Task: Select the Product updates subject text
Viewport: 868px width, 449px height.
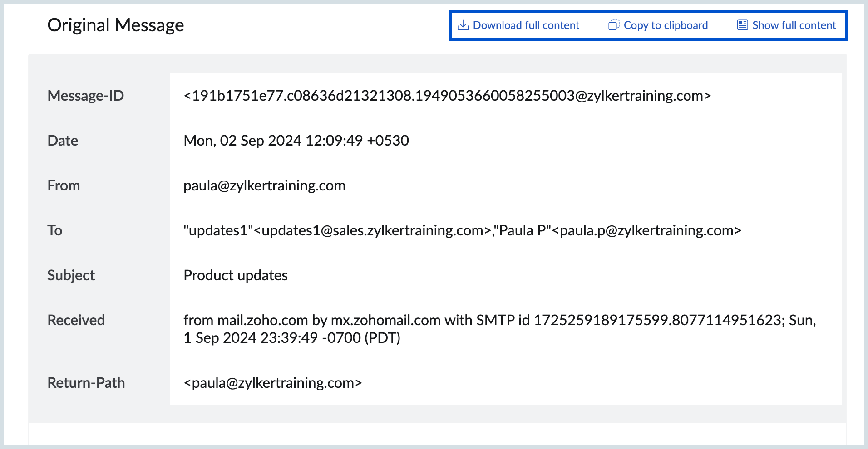Action: pyautogui.click(x=235, y=275)
